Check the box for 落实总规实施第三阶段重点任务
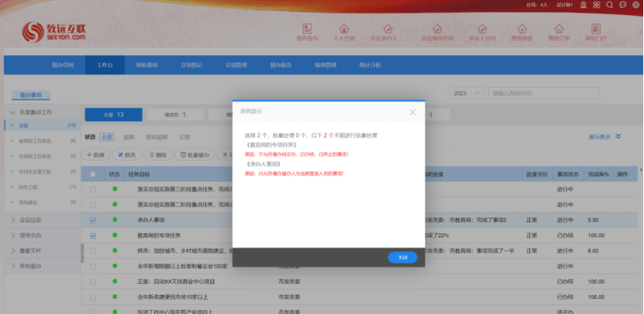This screenshot has height=314, width=644. 93,189
